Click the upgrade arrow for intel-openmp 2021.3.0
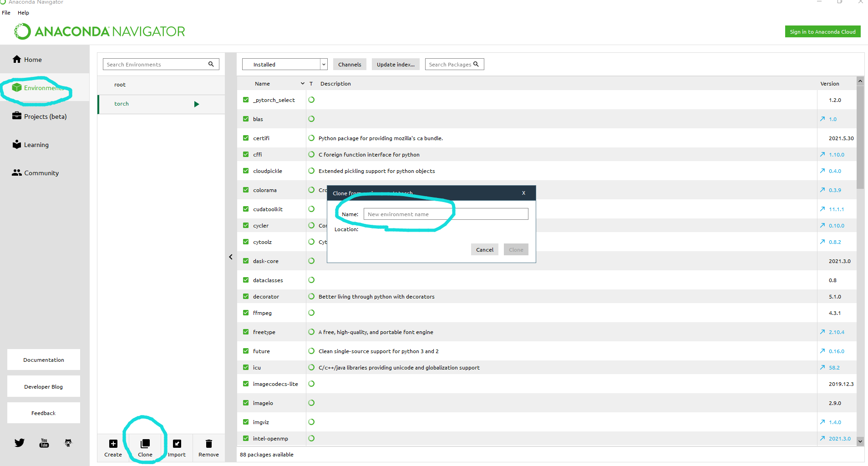This screenshot has height=466, width=868. pyautogui.click(x=822, y=438)
